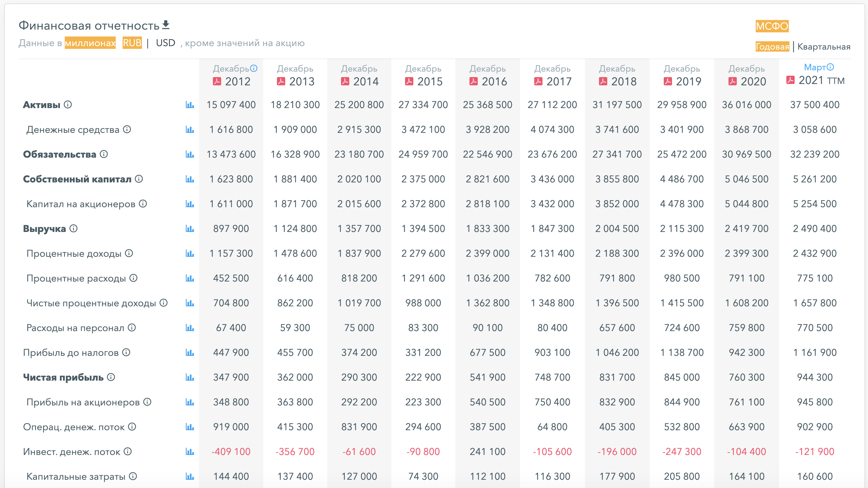
Task: Select the Годовая reporting view
Action: tap(773, 46)
